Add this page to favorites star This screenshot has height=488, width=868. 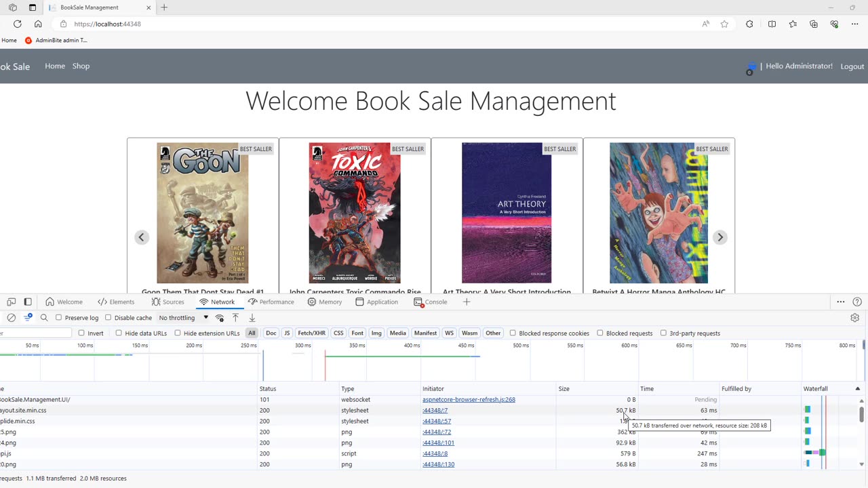[724, 24]
